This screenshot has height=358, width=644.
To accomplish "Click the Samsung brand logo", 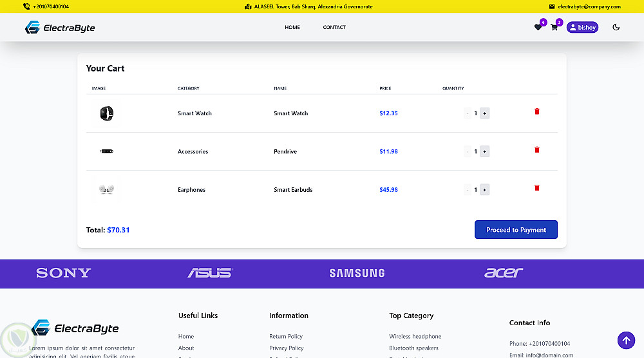I will pos(357,273).
